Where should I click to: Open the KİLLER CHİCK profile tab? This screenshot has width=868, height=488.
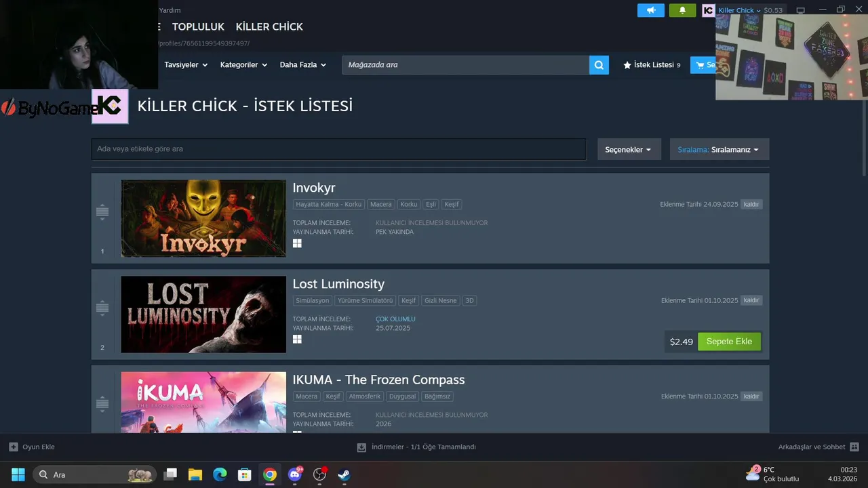pos(269,26)
